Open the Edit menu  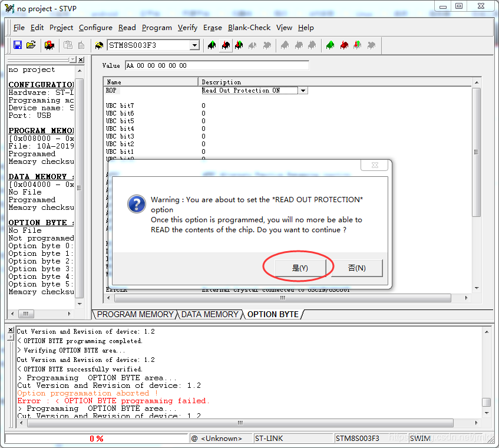[37, 28]
